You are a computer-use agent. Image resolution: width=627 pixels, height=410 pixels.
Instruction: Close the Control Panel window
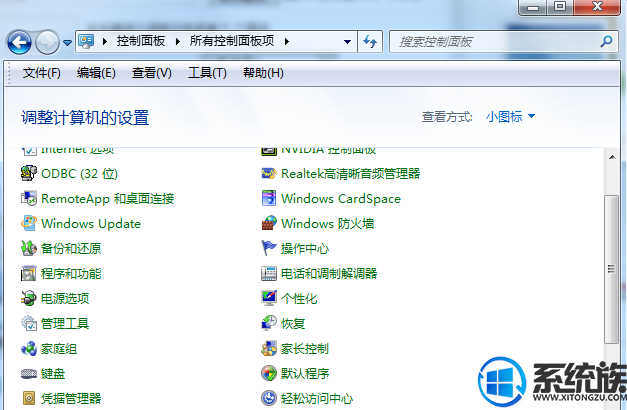tap(597, 7)
